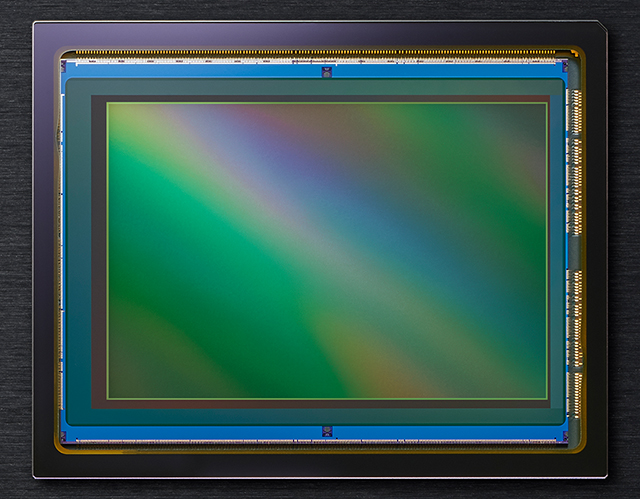Click the dark maroon border left of imaging area

pyautogui.click(x=99, y=250)
